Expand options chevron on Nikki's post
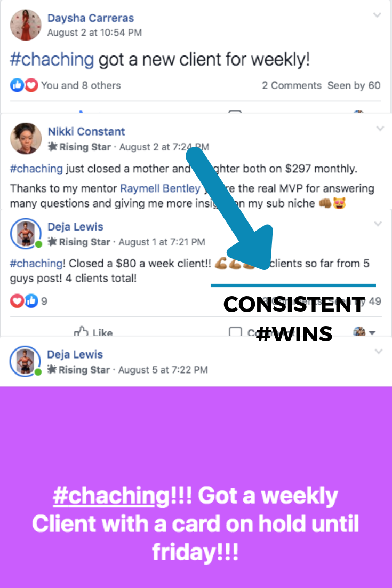The width and height of the screenshot is (392, 588). point(380,129)
